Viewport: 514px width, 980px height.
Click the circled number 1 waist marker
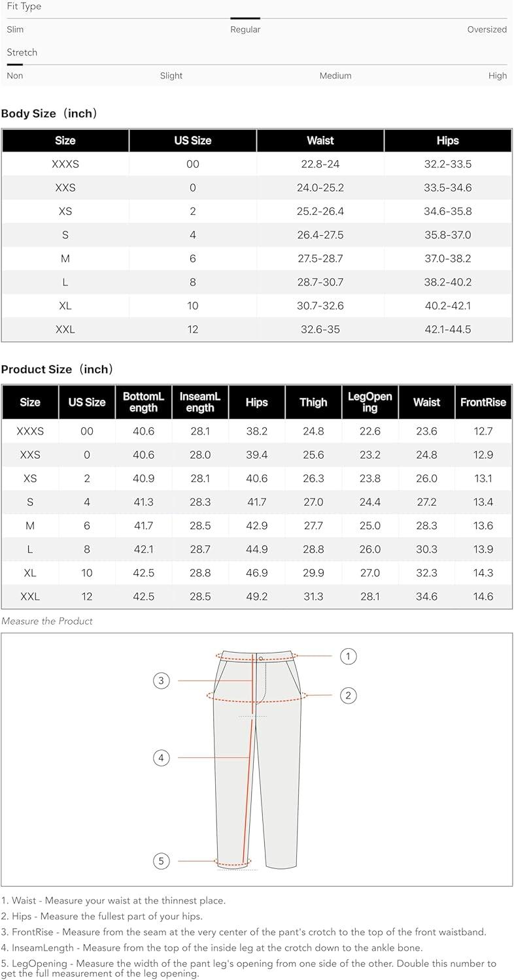point(348,656)
